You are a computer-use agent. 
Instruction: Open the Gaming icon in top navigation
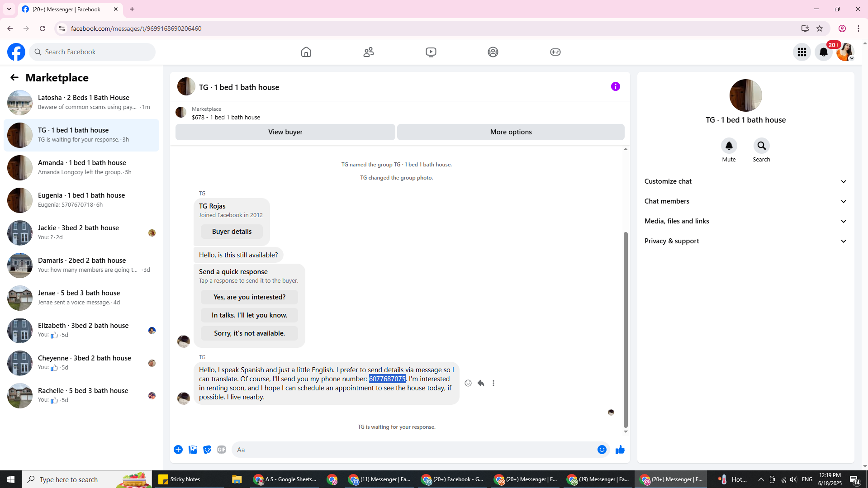(x=555, y=52)
